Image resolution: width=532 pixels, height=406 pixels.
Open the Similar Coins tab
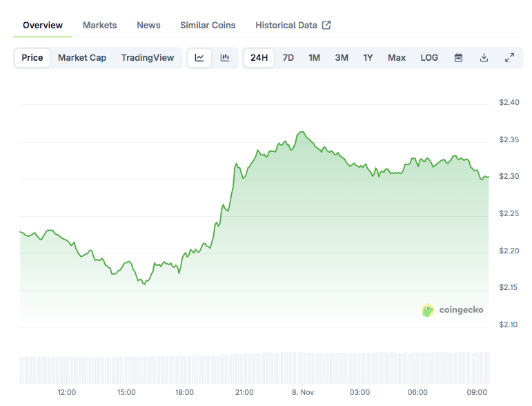pyautogui.click(x=208, y=26)
